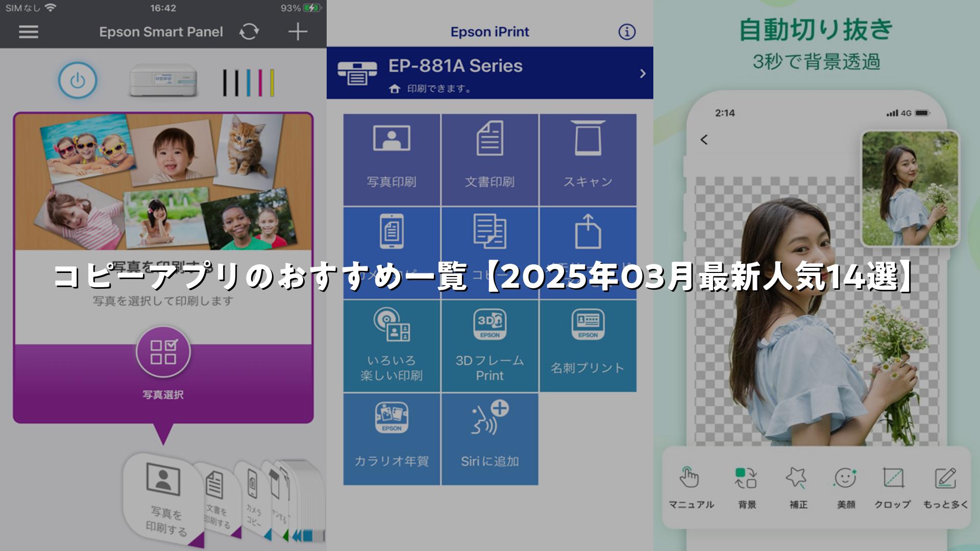The height and width of the screenshot is (551, 980).
Task: Open スキャン tile in iPrint
Action: (588, 160)
